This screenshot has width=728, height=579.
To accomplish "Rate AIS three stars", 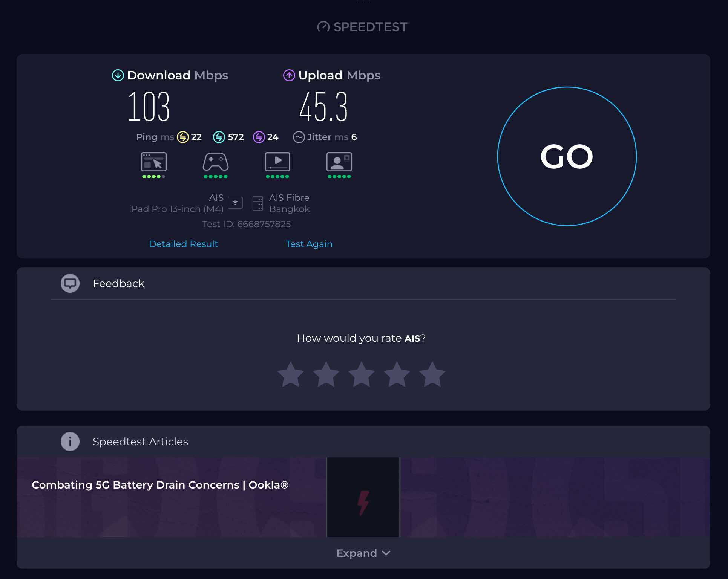I will [x=362, y=374].
